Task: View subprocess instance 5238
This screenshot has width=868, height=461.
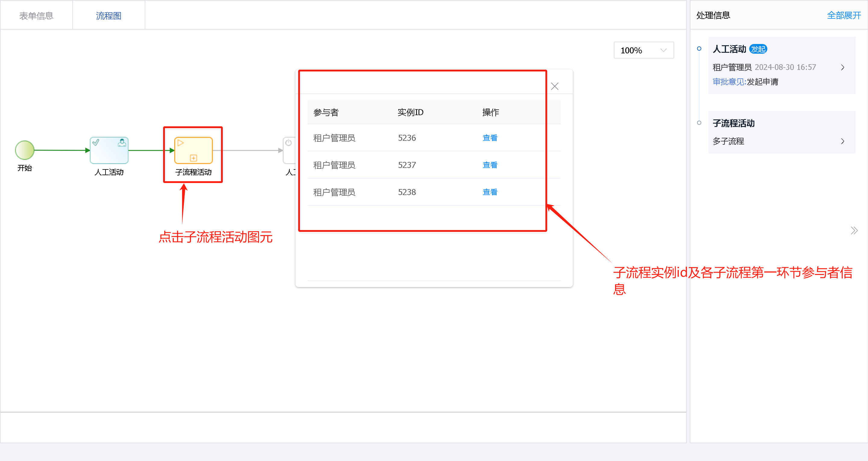Action: click(x=490, y=192)
